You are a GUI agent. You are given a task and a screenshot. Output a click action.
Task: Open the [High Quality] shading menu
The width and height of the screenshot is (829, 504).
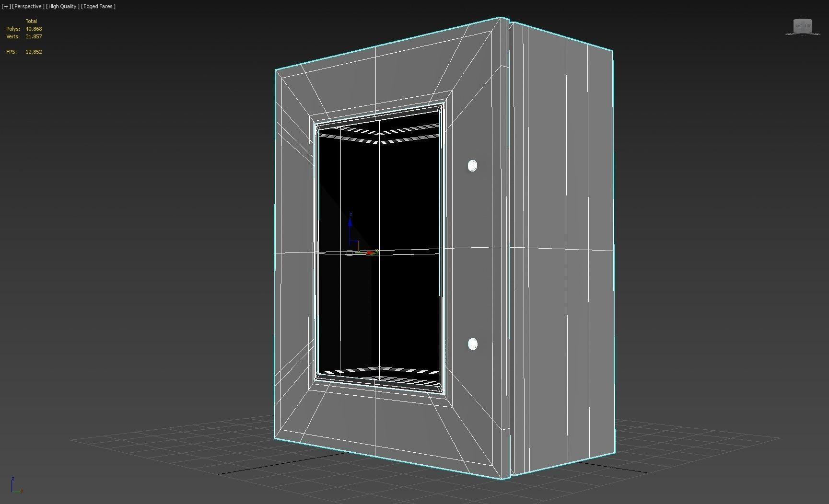(63, 6)
